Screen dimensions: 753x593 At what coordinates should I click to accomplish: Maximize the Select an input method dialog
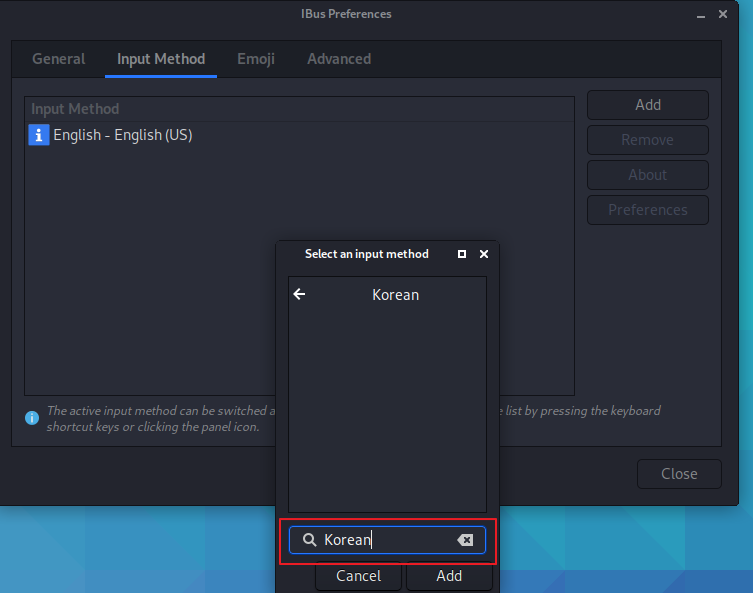tap(462, 254)
